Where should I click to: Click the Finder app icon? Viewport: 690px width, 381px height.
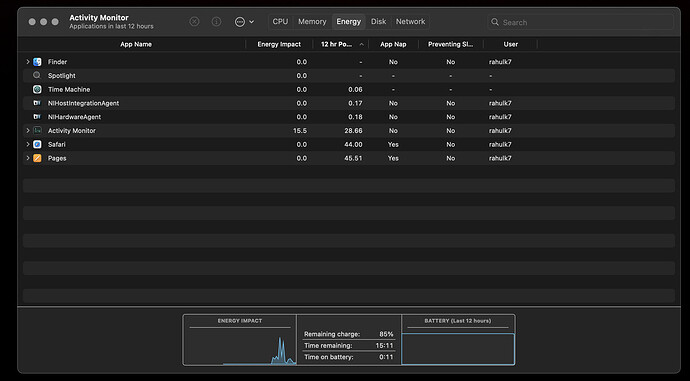click(x=37, y=62)
